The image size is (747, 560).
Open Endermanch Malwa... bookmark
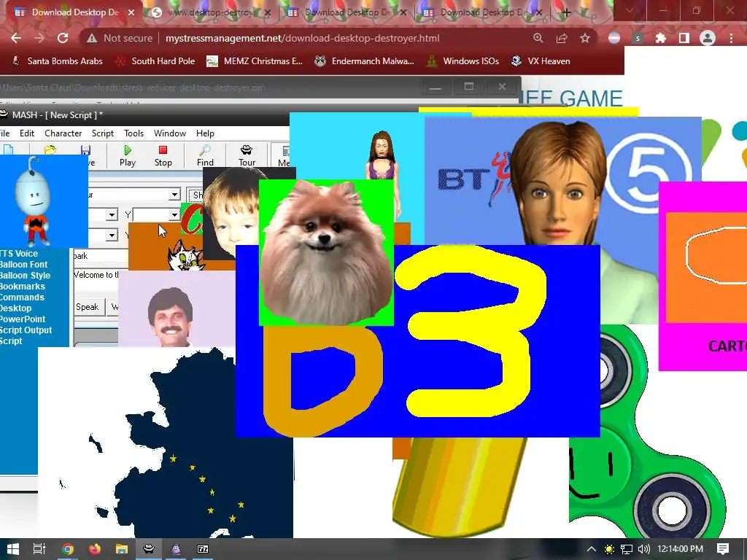tap(365, 61)
